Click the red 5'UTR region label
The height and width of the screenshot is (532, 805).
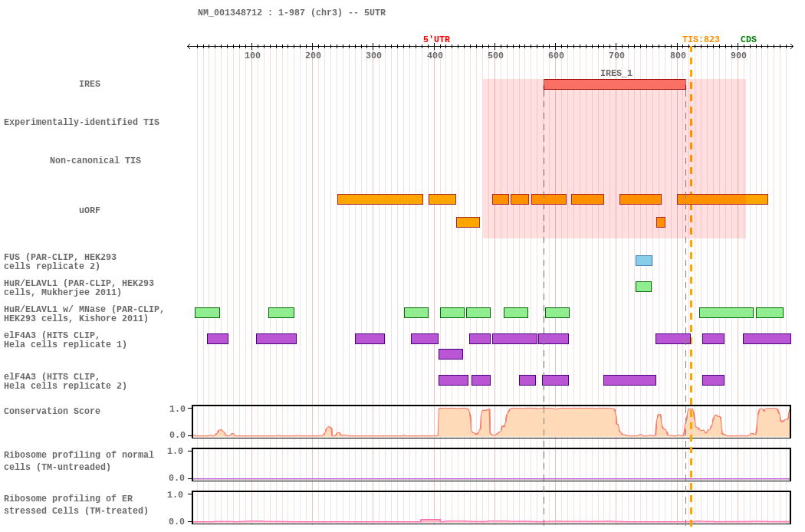(x=436, y=40)
